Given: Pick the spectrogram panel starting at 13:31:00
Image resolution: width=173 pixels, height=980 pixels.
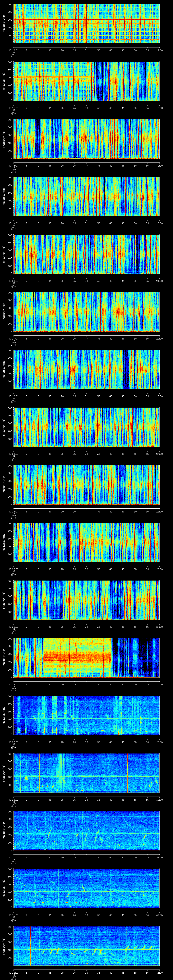Looking at the screenshot, I should 87,888.
